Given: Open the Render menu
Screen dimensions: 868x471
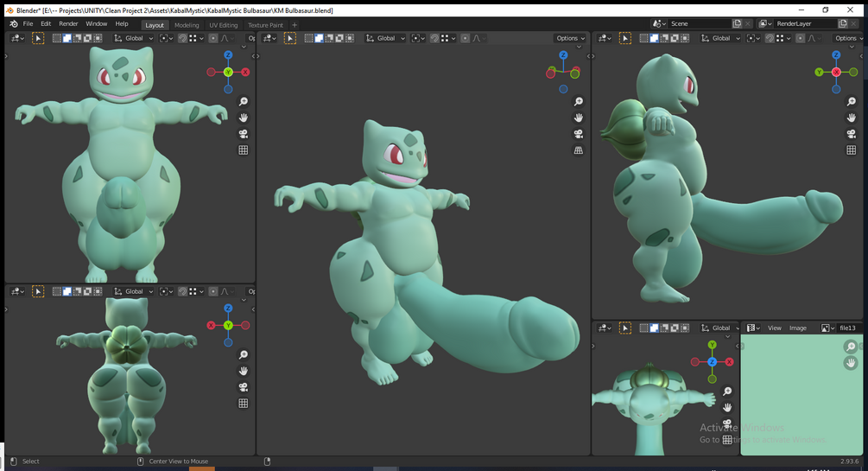Looking at the screenshot, I should (x=68, y=24).
